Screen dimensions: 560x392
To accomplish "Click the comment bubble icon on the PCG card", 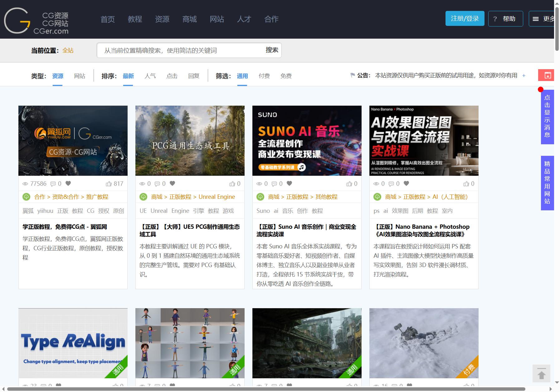I will coord(157,184).
